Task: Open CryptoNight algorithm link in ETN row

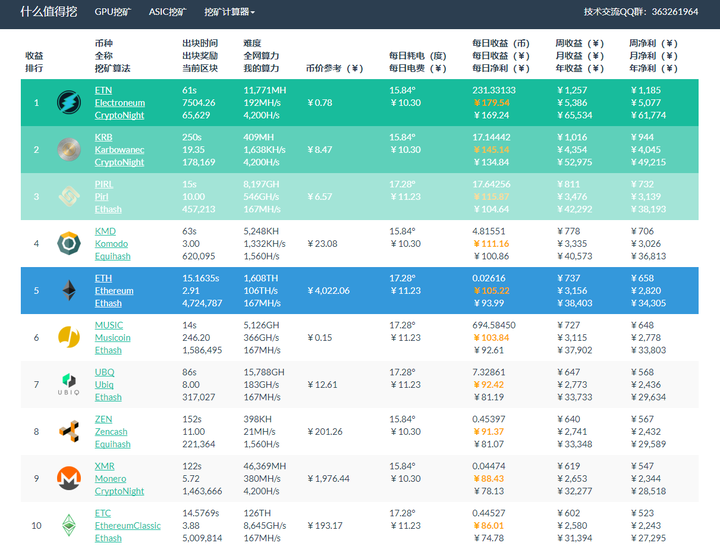Action: [119, 115]
